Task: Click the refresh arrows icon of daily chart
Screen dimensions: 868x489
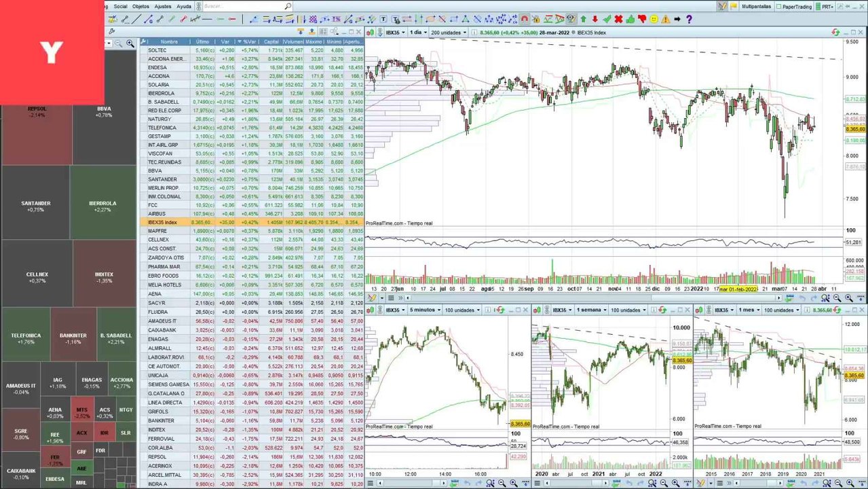Action: point(834,32)
